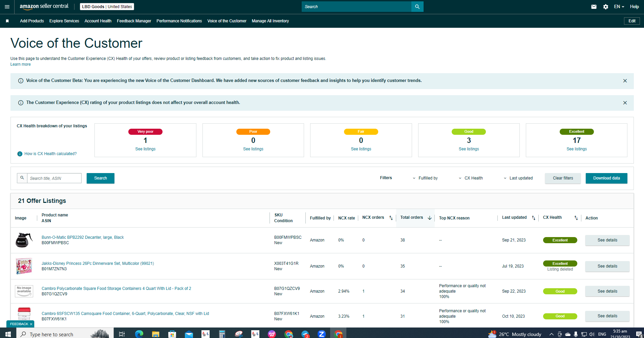See listings under Fair

coord(361,149)
